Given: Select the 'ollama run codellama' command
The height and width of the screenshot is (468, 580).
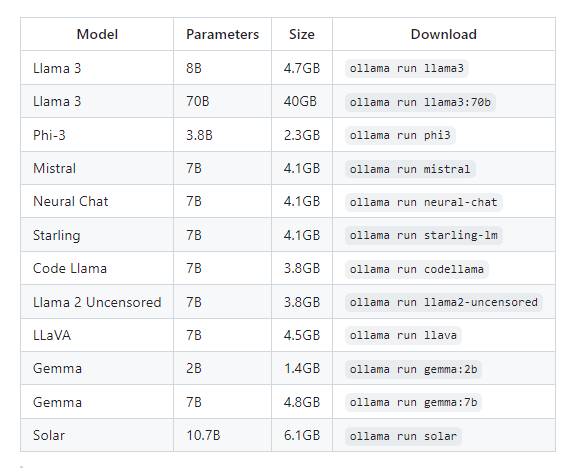Looking at the screenshot, I should tap(417, 269).
